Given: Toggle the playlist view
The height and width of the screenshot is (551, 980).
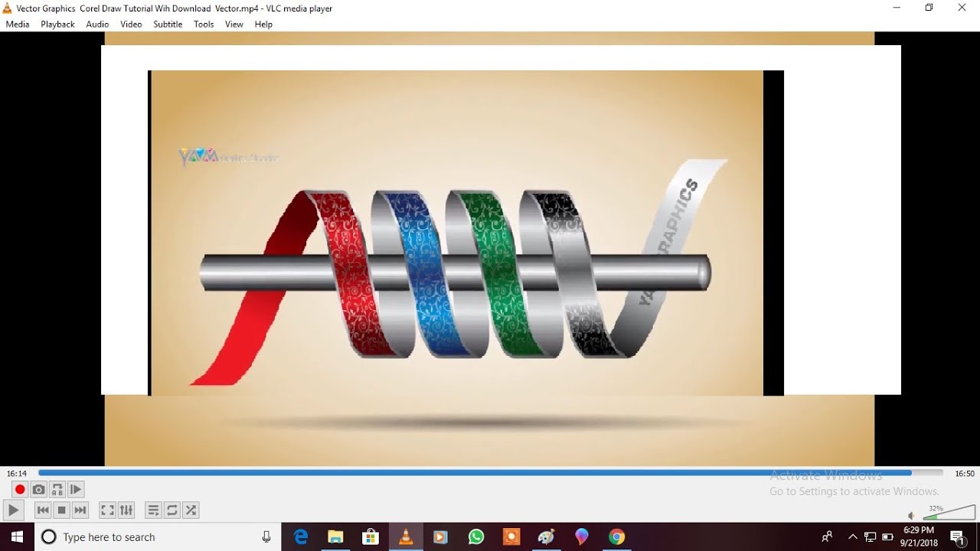Looking at the screenshot, I should 153,510.
